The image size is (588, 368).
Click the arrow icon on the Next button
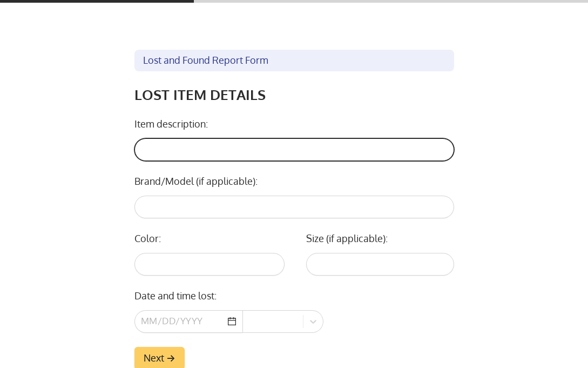pos(171,358)
